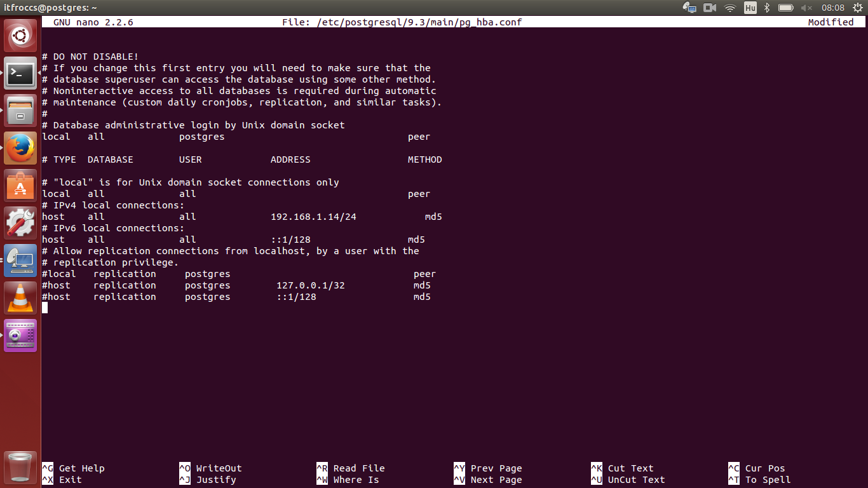Open System Settings from the dock
This screenshot has height=488, width=868.
tap(20, 222)
